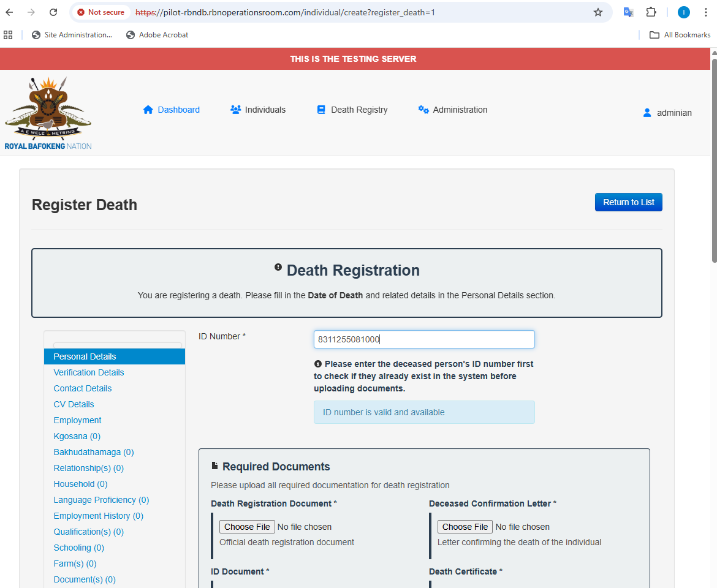This screenshot has width=717, height=588.
Task: Choose file for Death Registration Document
Action: [247, 527]
